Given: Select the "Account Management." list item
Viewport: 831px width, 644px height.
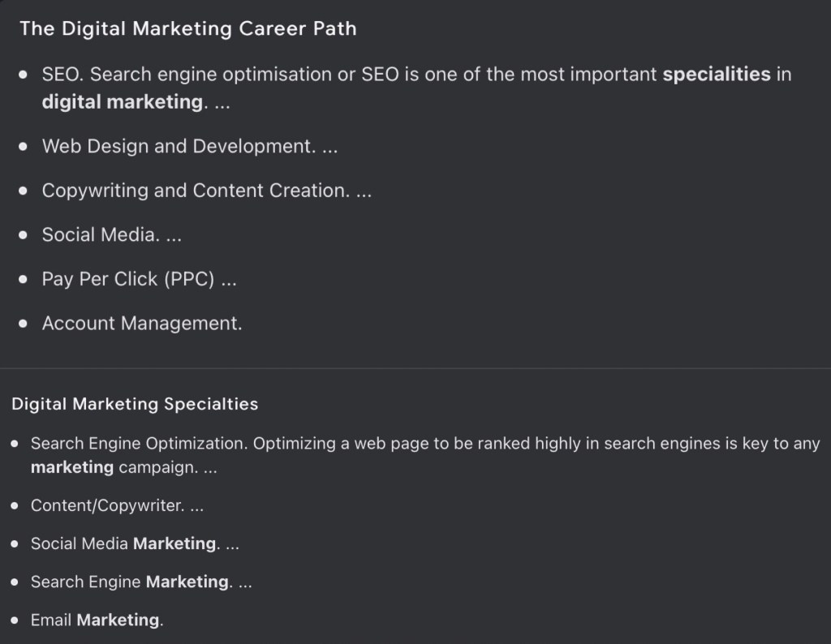Looking at the screenshot, I should 142,323.
